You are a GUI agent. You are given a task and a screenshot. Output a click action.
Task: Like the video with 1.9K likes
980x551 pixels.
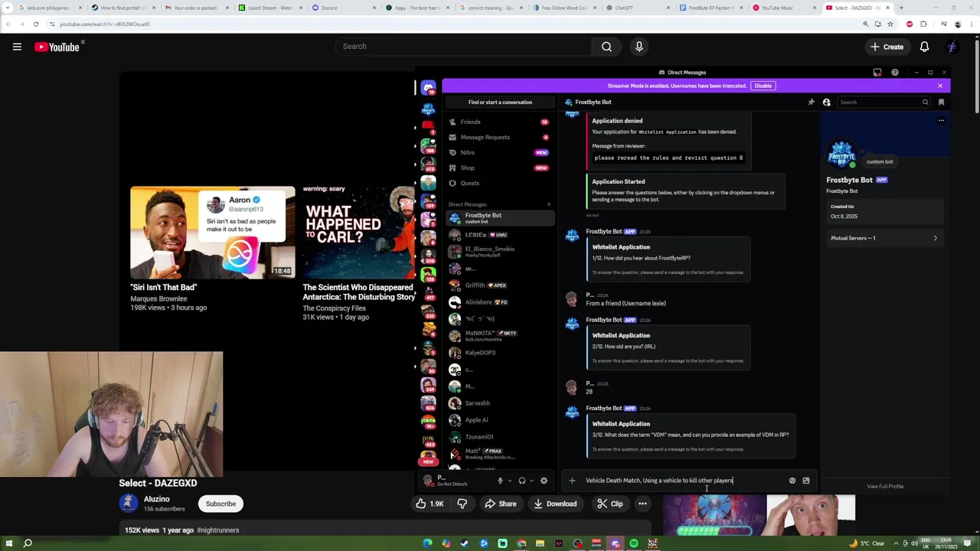tap(429, 504)
